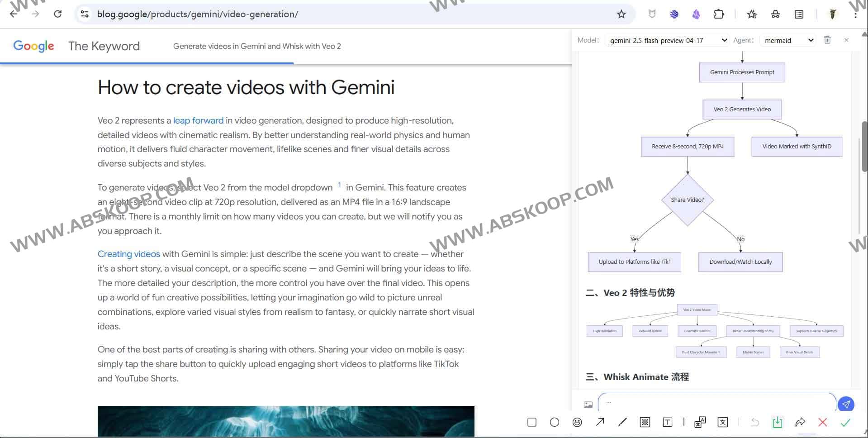Download the captured screenshot
The height and width of the screenshot is (438, 868).
point(778,422)
